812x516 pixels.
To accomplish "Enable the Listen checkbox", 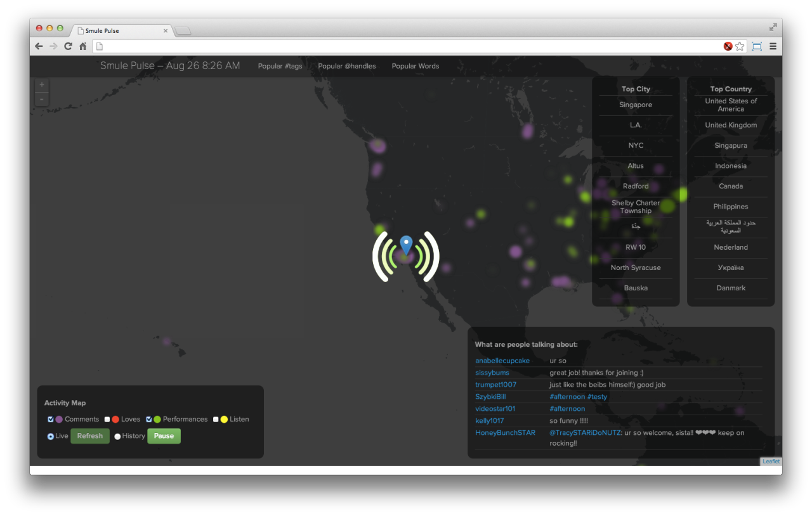I will click(x=216, y=419).
